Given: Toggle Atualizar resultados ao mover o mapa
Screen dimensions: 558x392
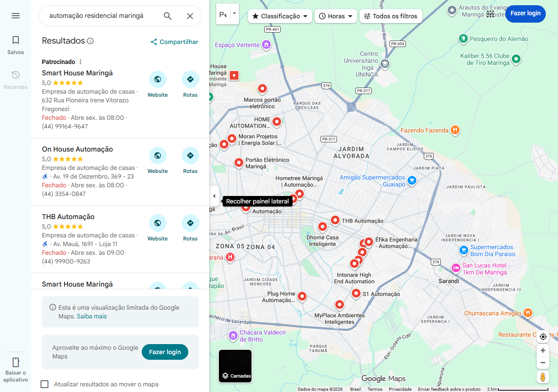Looking at the screenshot, I should point(44,384).
